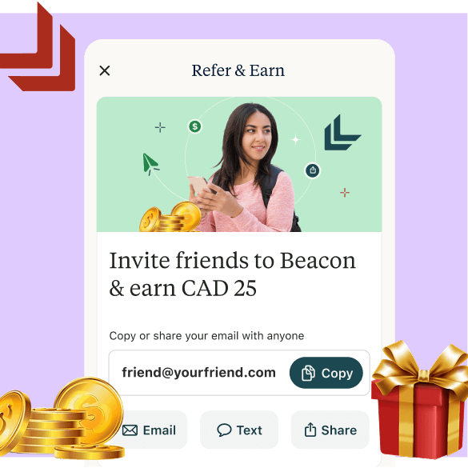The width and height of the screenshot is (468, 476).
Task: Click the dark Beacon logo in banner
Action: [342, 133]
